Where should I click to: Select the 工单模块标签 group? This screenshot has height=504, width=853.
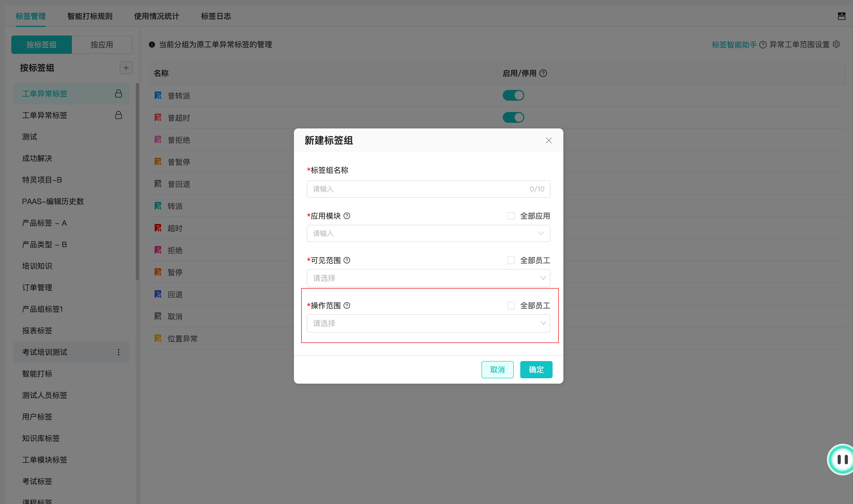71,460
